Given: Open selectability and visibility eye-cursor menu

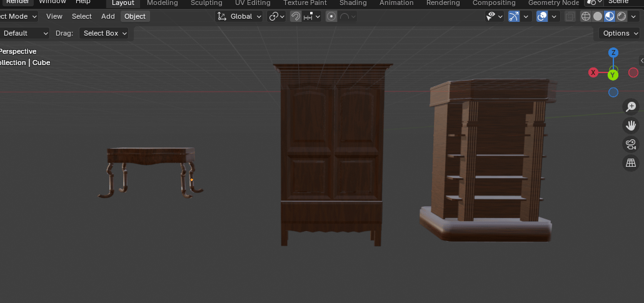Looking at the screenshot, I should click(495, 16).
